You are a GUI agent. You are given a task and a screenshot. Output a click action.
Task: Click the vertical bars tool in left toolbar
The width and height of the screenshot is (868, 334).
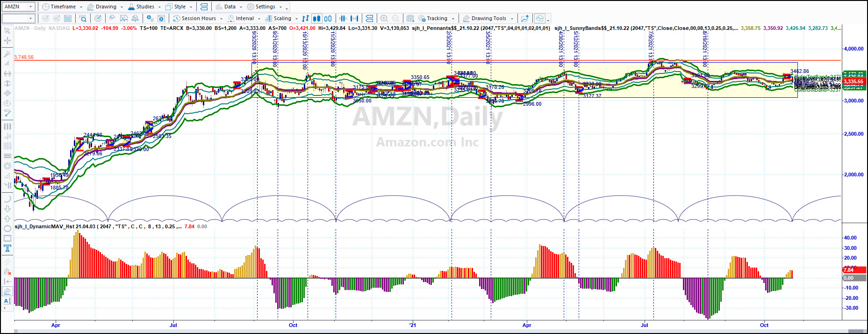point(7,126)
